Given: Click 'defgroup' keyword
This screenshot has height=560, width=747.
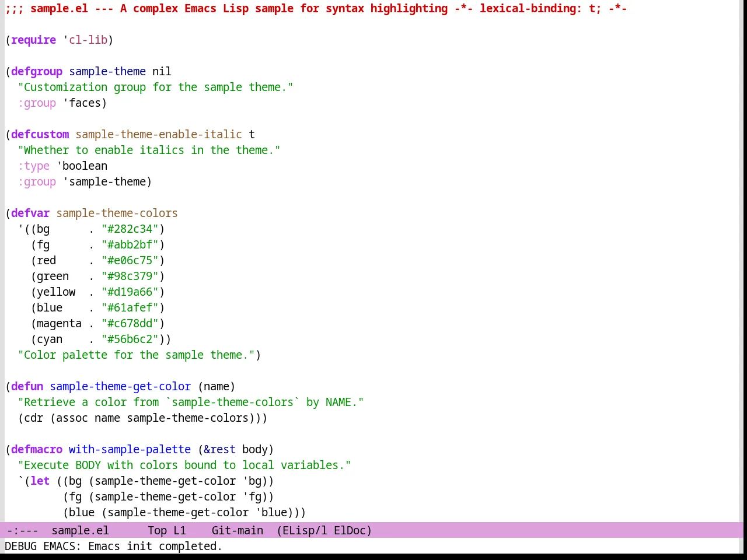Looking at the screenshot, I should (37, 71).
